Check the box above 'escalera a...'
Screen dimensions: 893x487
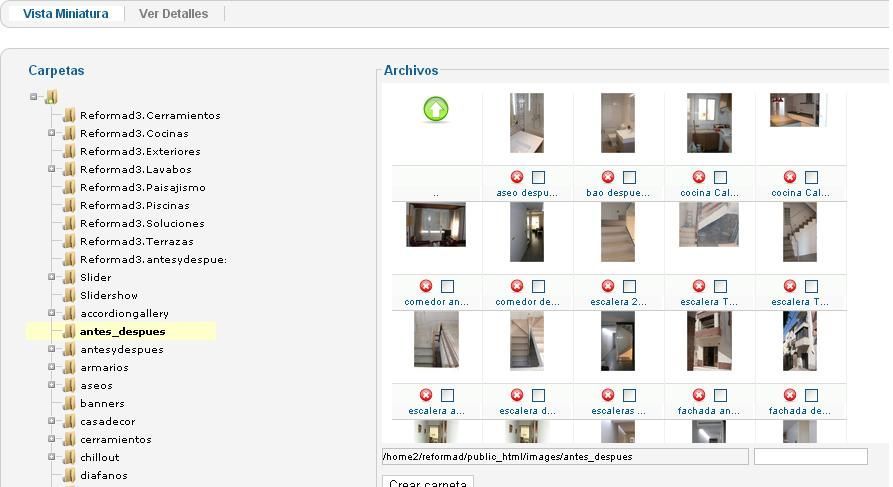[448, 395]
